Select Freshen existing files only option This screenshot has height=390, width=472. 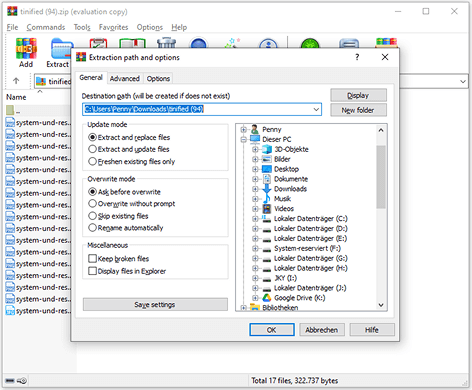[x=132, y=162]
